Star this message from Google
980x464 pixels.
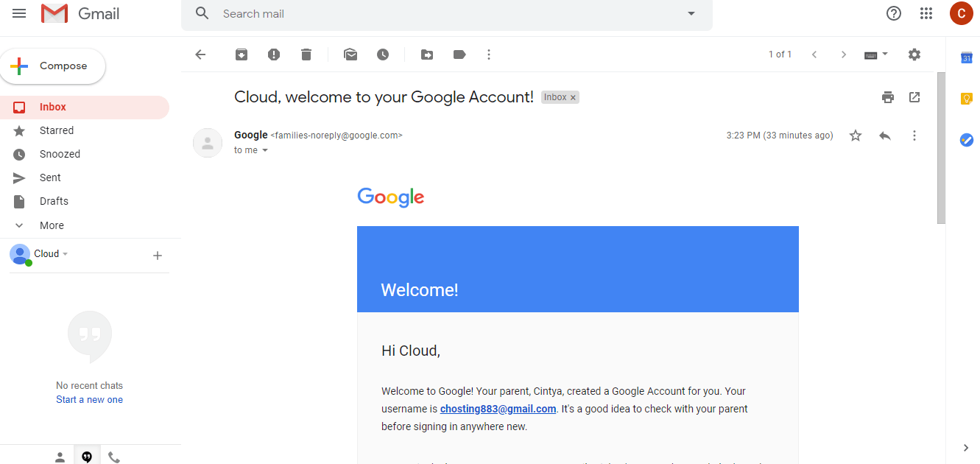click(856, 136)
